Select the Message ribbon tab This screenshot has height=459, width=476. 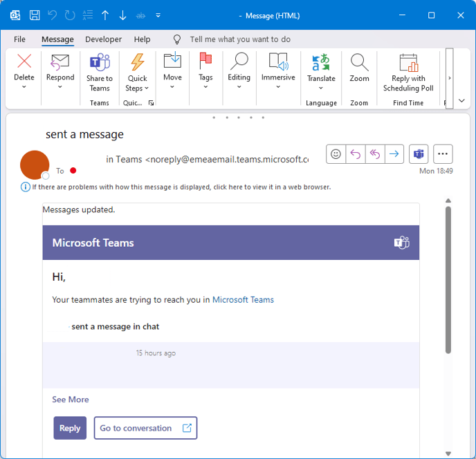(57, 39)
